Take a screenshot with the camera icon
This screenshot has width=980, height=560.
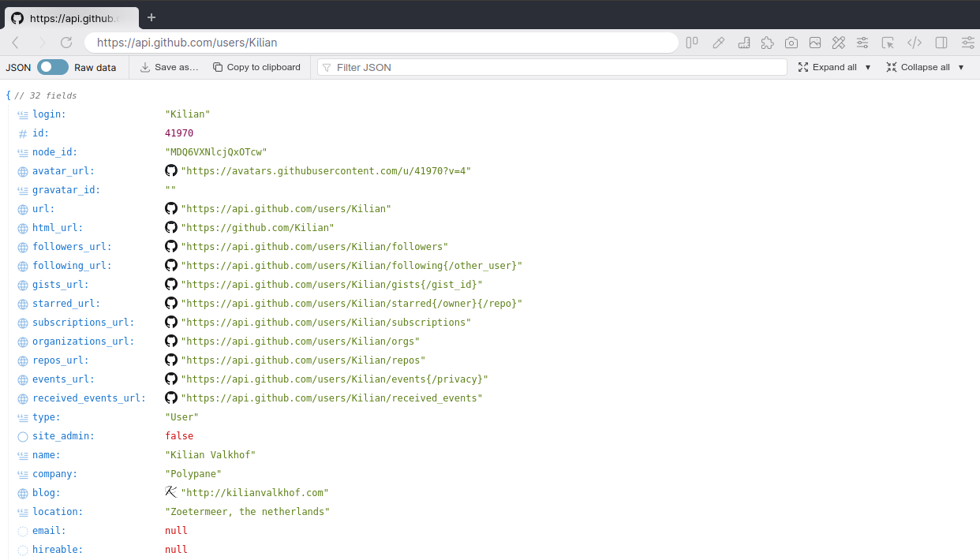tap(791, 43)
